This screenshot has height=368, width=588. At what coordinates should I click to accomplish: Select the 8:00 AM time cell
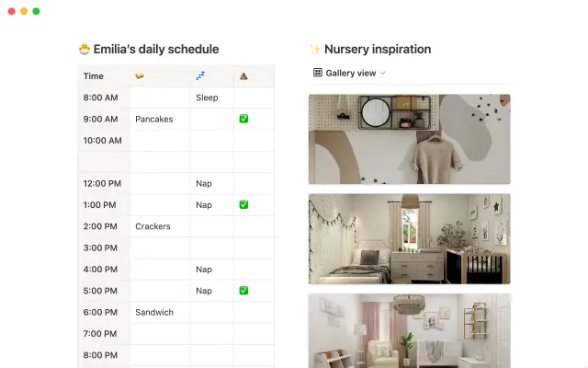(x=104, y=98)
